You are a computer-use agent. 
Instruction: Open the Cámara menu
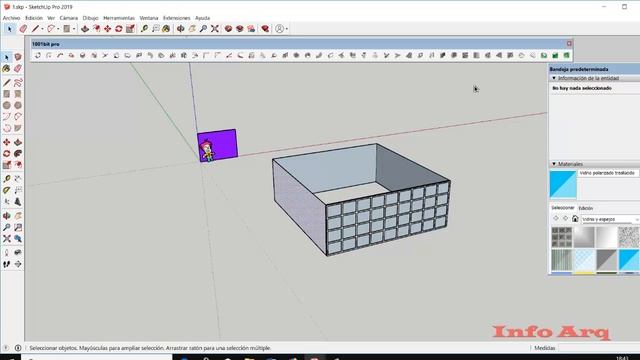pyautogui.click(x=69, y=18)
